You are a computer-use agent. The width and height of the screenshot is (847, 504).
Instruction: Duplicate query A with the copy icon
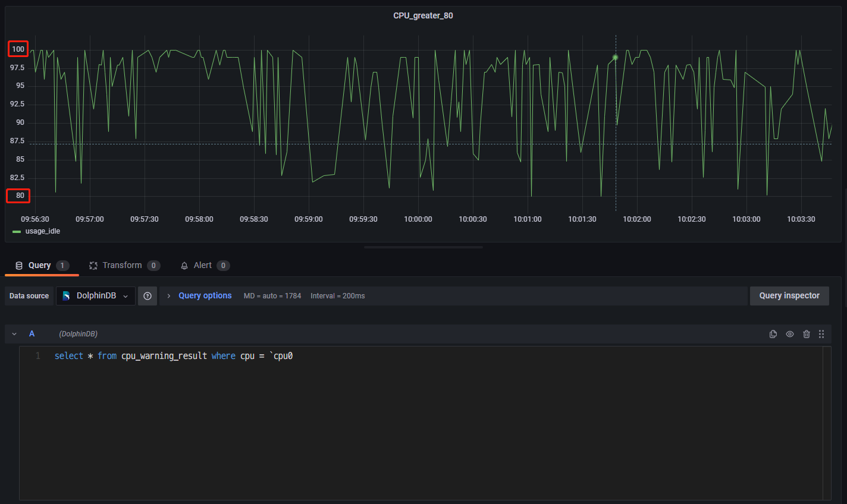773,334
